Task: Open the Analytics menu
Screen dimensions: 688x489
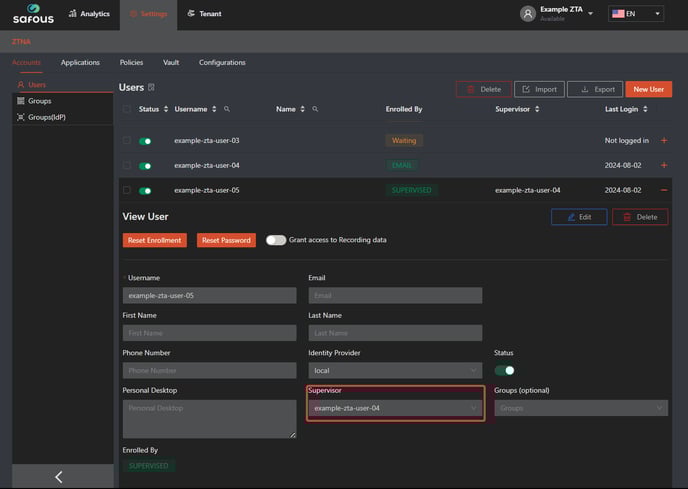Action: (88, 14)
